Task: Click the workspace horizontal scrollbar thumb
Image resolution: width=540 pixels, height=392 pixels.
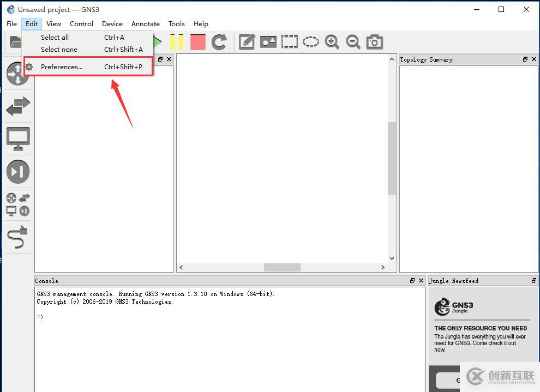Action: click(282, 267)
